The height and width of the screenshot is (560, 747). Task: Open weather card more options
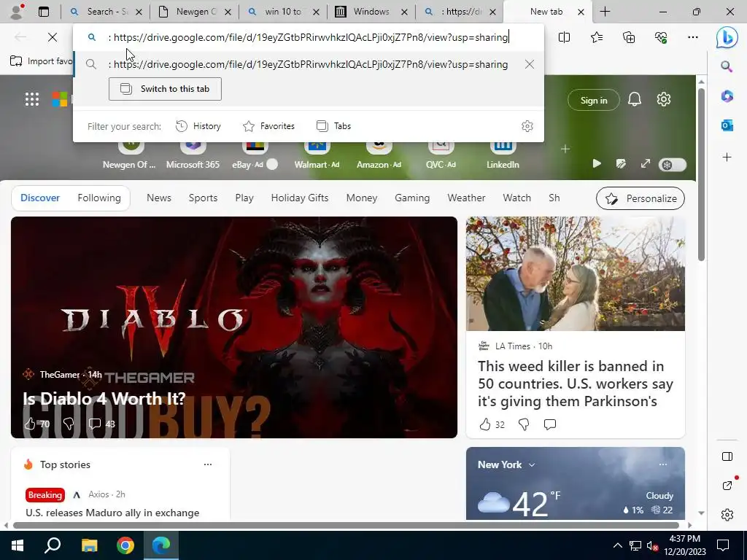[662, 464]
